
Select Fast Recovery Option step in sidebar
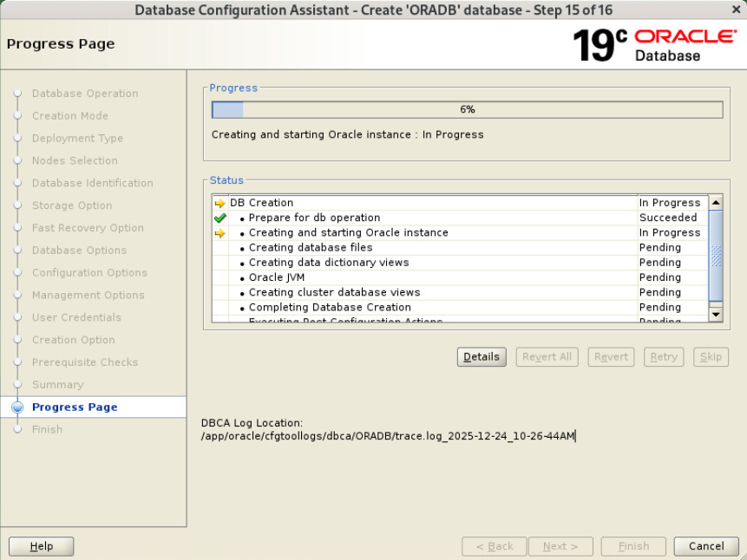point(88,228)
